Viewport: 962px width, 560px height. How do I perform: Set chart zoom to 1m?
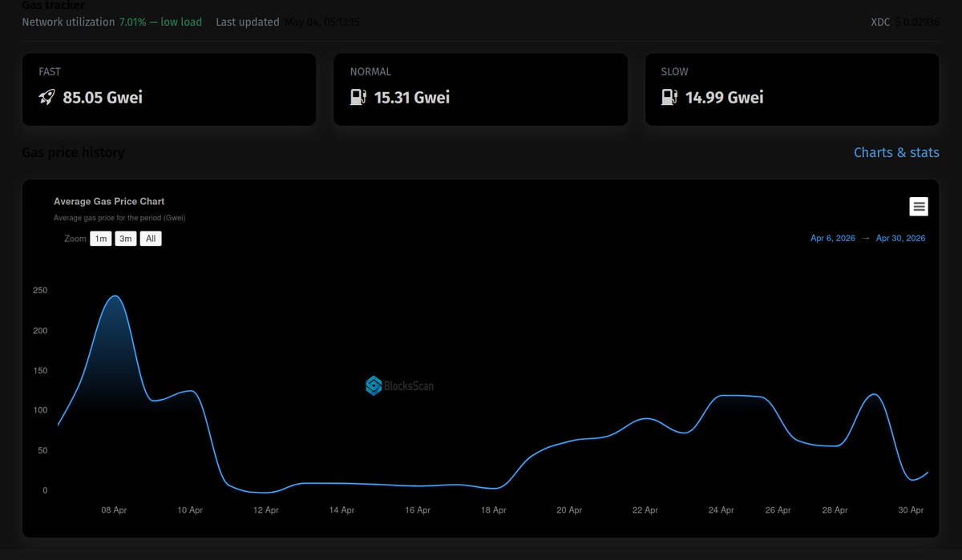(x=100, y=239)
